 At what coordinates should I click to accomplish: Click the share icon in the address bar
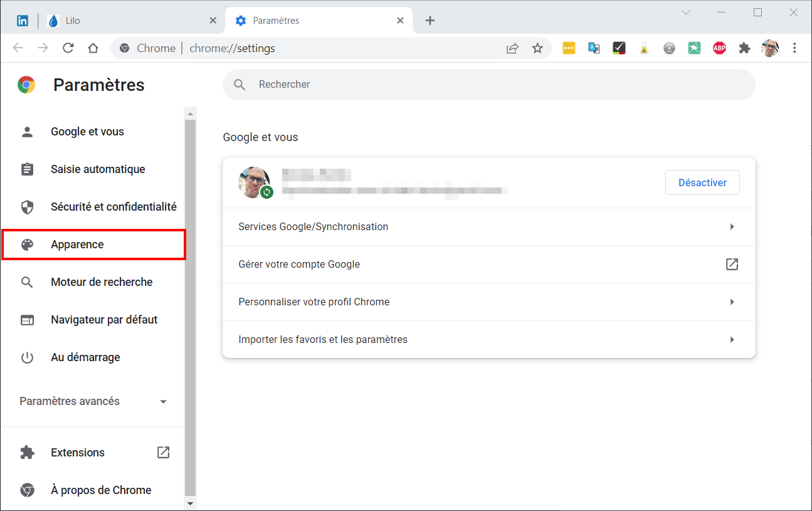(x=512, y=48)
